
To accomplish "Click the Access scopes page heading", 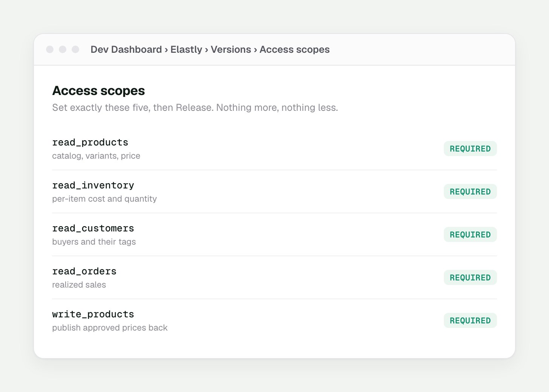I will tap(98, 91).
